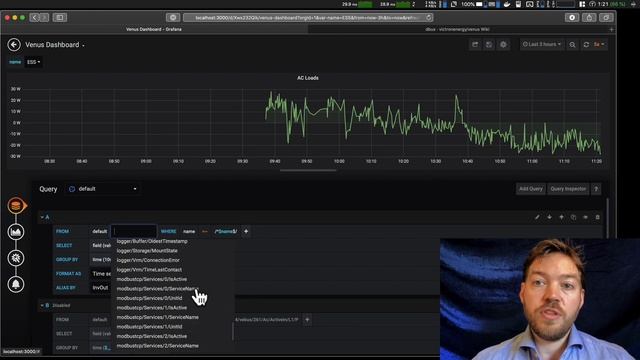This screenshot has width=640, height=360.
Task: Open the default data source dropdown
Action: pyautogui.click(x=102, y=189)
